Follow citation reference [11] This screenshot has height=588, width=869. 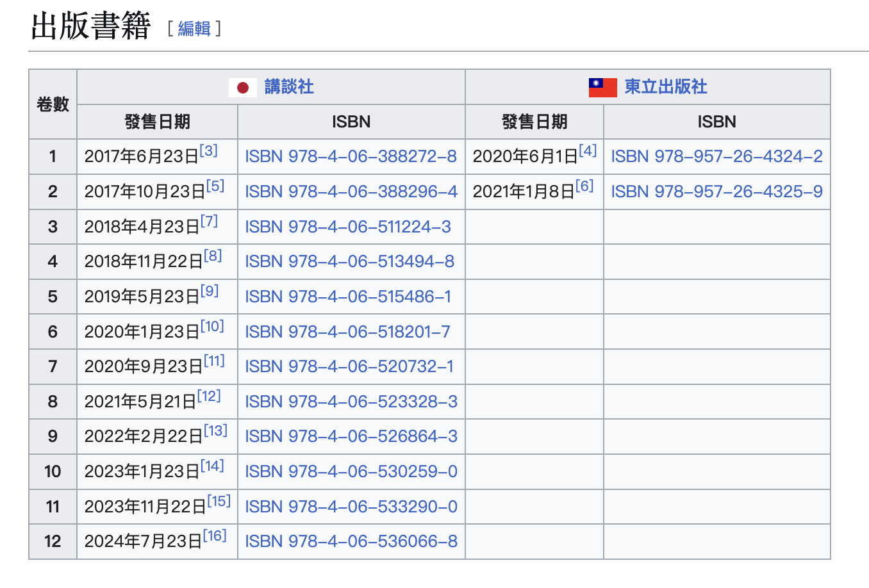(x=215, y=361)
